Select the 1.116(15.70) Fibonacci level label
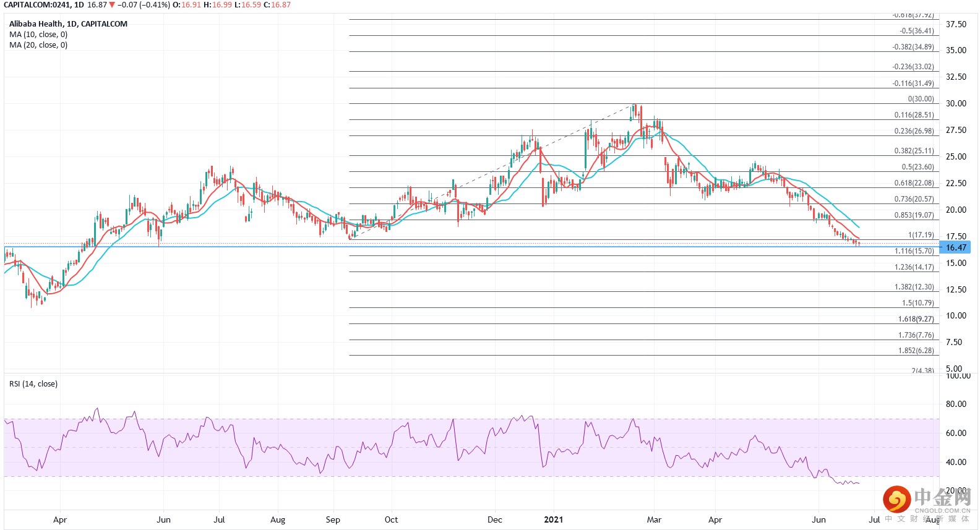The height and width of the screenshot is (530, 980). (x=914, y=251)
